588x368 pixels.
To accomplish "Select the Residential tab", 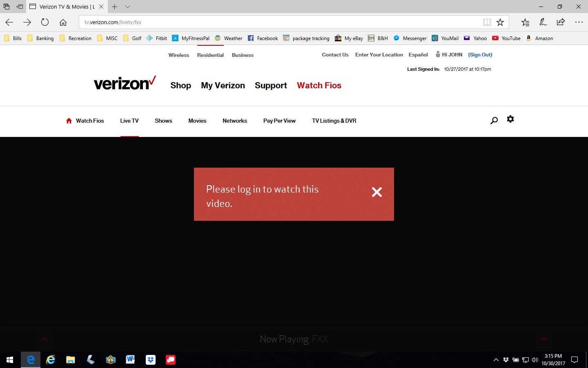I will [210, 55].
